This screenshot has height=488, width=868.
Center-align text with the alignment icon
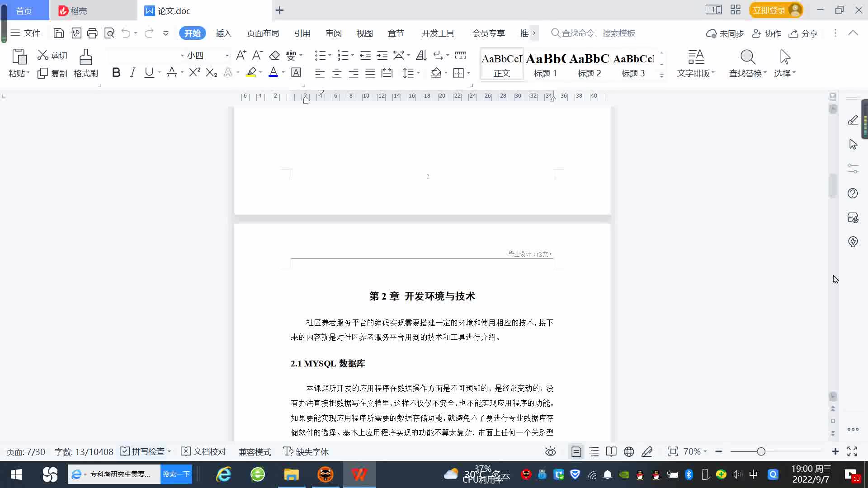[x=336, y=73]
